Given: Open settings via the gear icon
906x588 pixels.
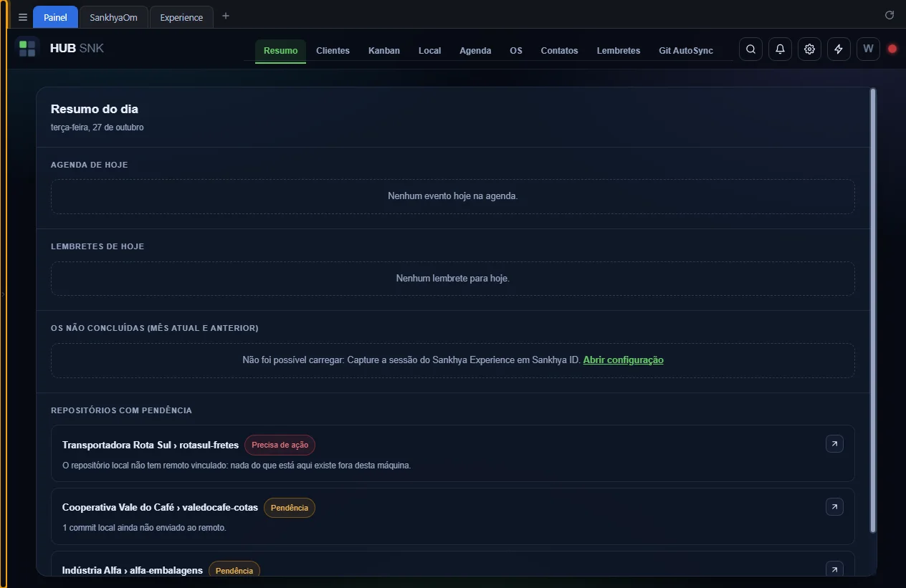Looking at the screenshot, I should point(809,49).
